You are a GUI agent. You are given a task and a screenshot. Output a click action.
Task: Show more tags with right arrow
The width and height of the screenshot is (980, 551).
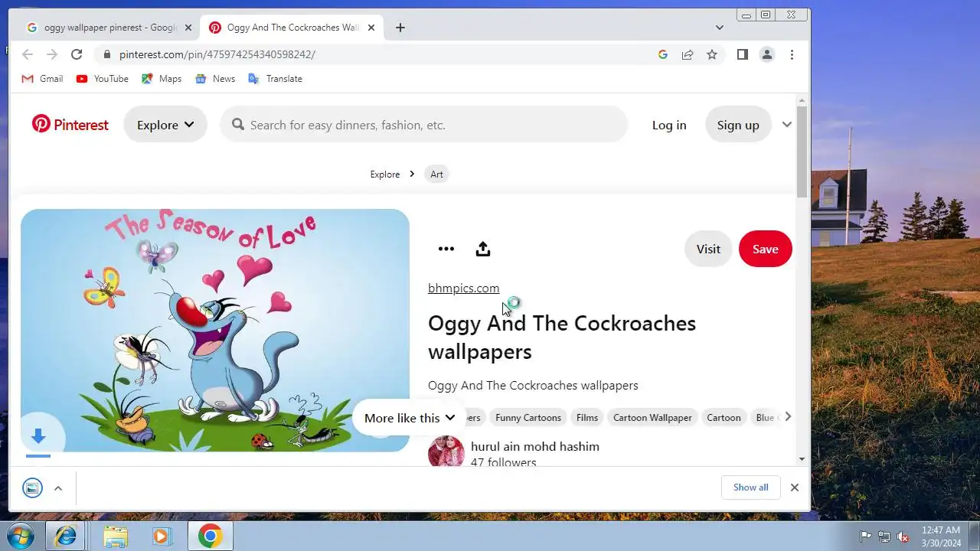click(x=788, y=416)
